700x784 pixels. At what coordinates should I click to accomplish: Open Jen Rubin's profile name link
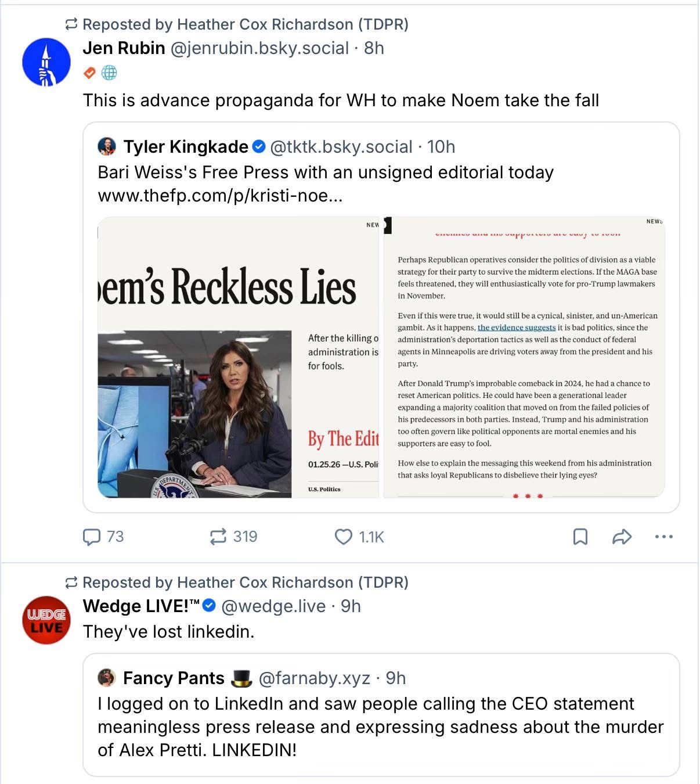click(x=124, y=48)
